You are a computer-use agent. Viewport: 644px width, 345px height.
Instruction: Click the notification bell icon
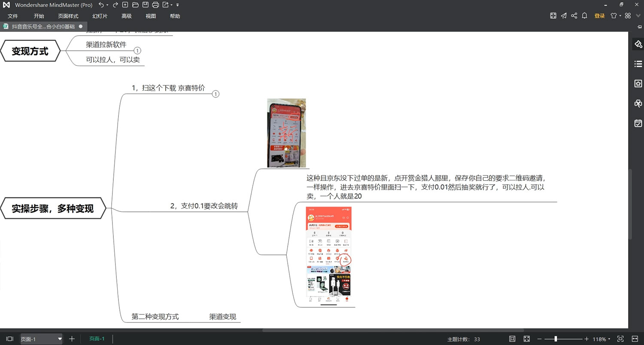pos(584,15)
